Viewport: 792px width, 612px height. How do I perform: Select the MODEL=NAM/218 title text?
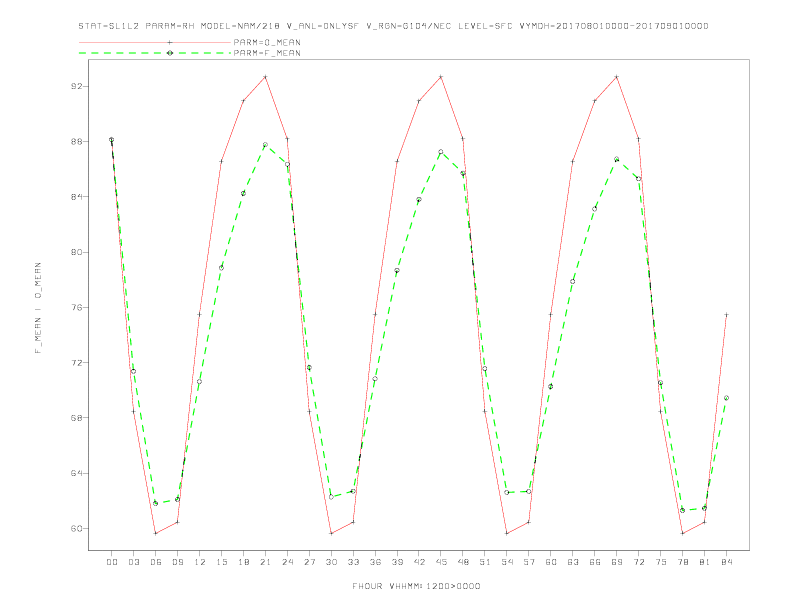[240, 26]
